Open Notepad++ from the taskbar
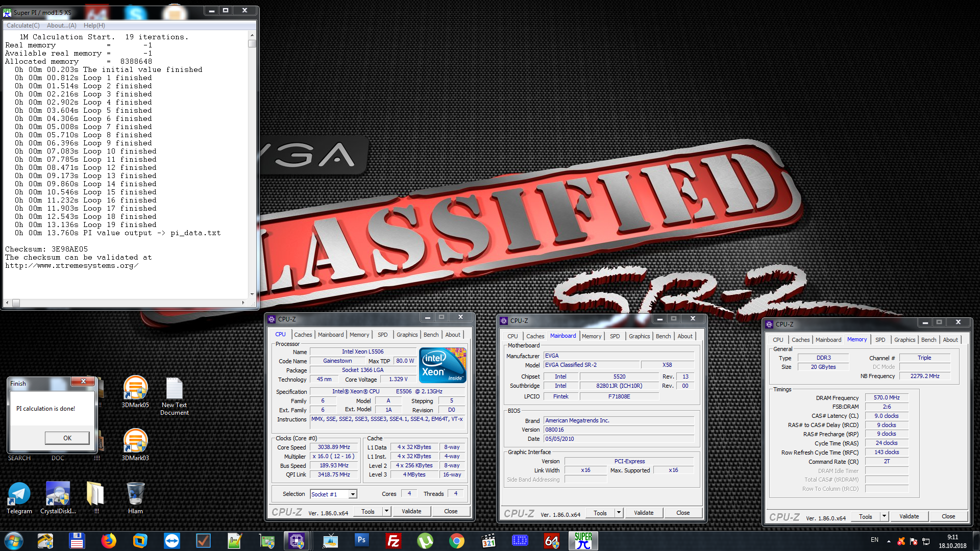 click(235, 541)
